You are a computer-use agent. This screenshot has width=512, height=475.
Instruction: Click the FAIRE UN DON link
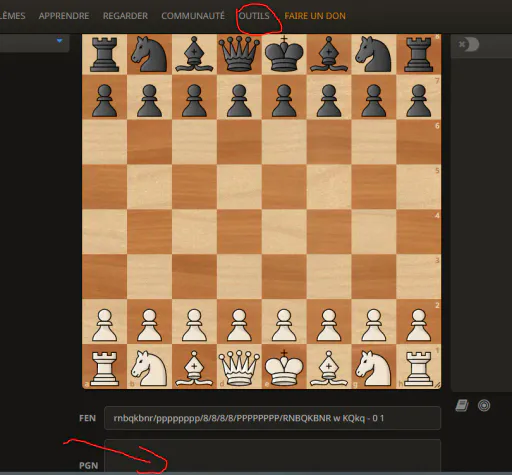click(315, 16)
